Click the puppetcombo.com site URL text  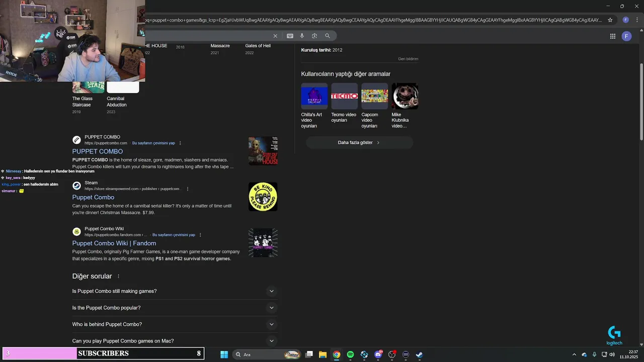pyautogui.click(x=106, y=143)
